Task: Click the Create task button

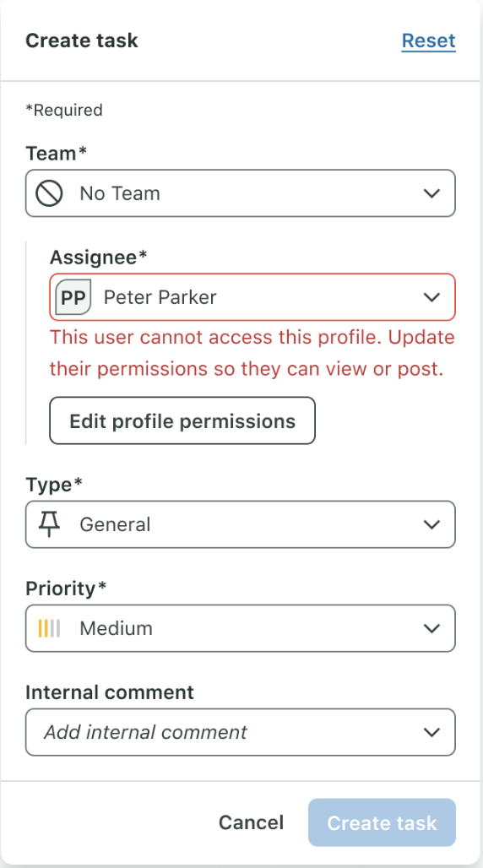Action: pyautogui.click(x=382, y=822)
